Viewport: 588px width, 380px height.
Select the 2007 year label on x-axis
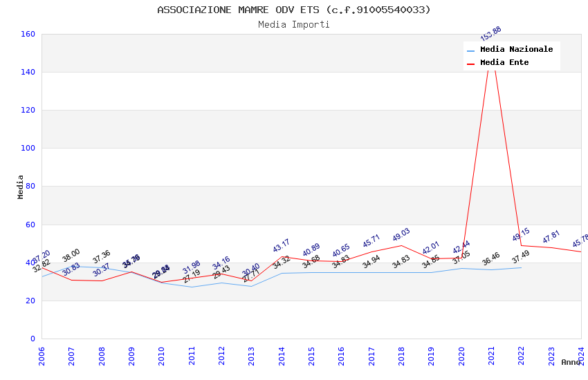pos(71,356)
